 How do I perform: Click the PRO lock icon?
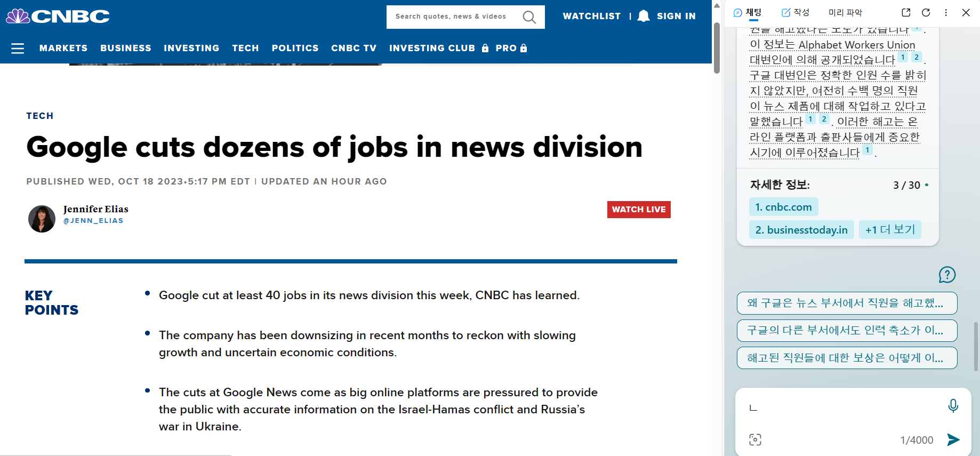pos(524,48)
